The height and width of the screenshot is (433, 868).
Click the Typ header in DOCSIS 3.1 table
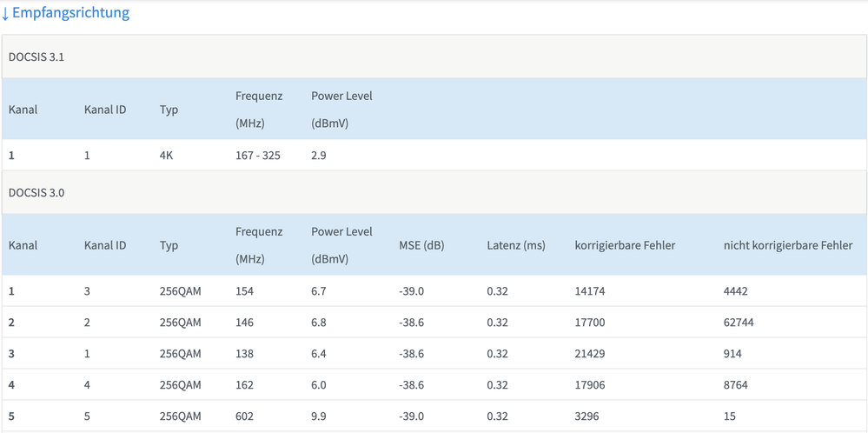point(169,110)
